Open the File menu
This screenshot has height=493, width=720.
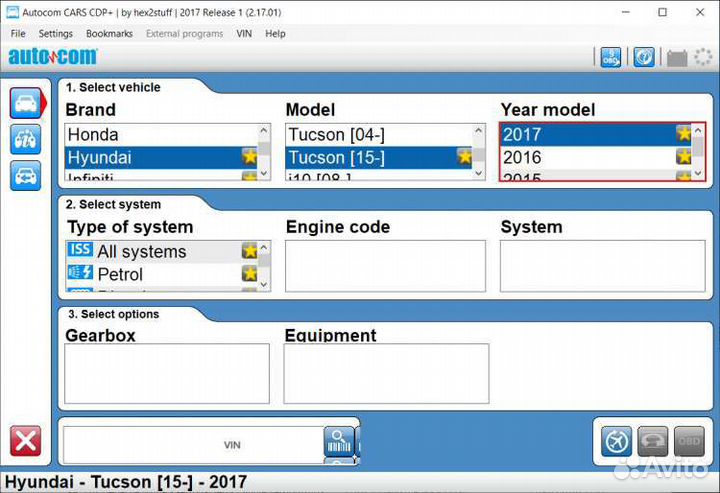click(x=18, y=34)
